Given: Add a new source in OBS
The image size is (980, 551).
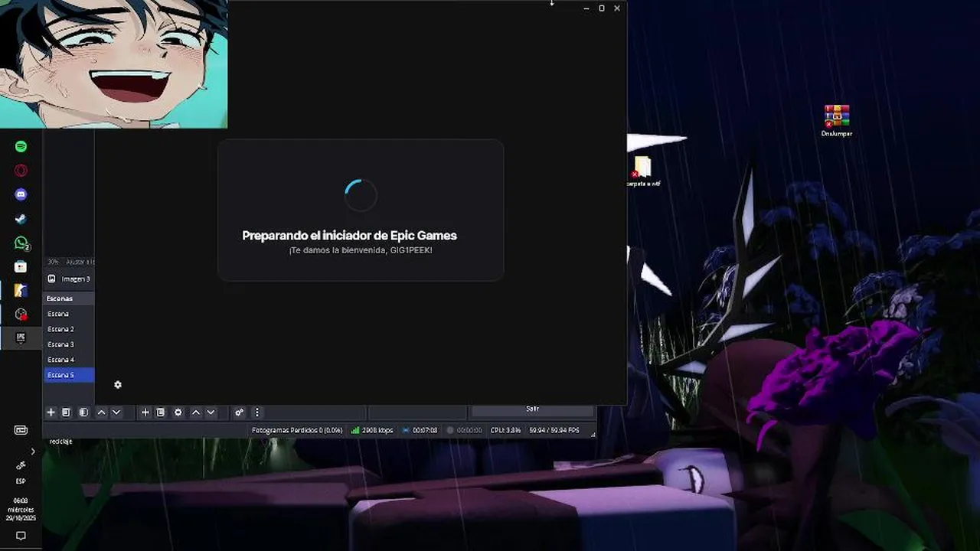Looking at the screenshot, I should point(145,412).
